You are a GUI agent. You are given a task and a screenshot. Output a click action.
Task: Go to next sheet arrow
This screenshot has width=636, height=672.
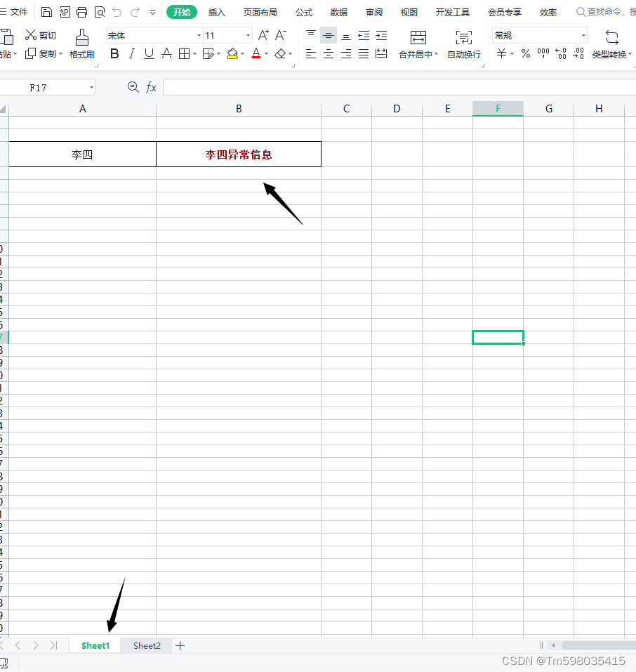click(36, 645)
